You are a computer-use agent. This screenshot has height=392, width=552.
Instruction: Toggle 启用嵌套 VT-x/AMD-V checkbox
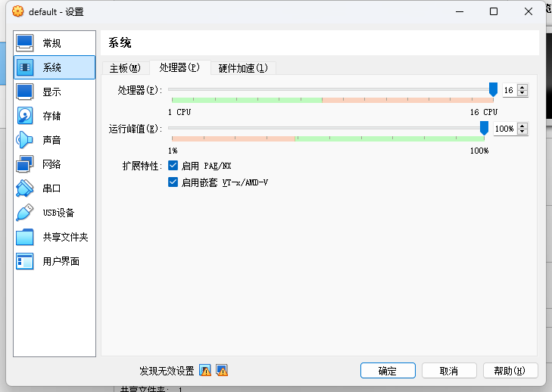173,182
